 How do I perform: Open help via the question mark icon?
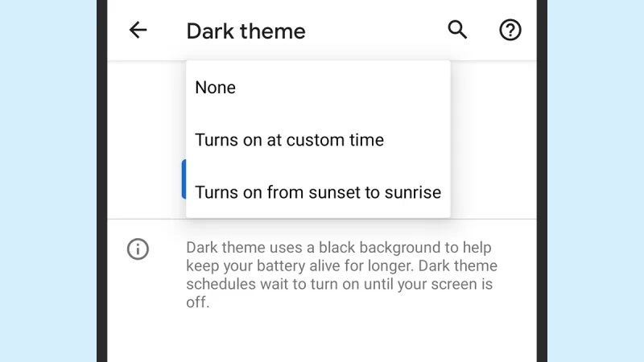pos(510,31)
